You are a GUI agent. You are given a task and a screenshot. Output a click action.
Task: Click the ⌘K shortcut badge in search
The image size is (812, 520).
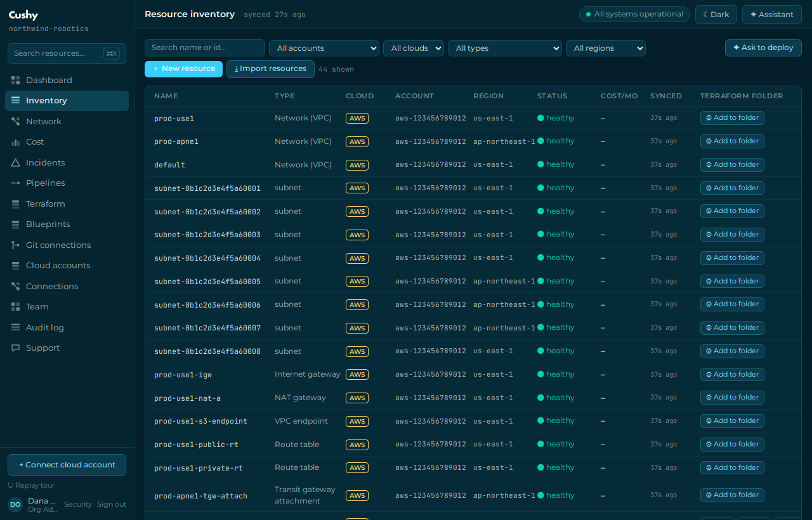[112, 53]
